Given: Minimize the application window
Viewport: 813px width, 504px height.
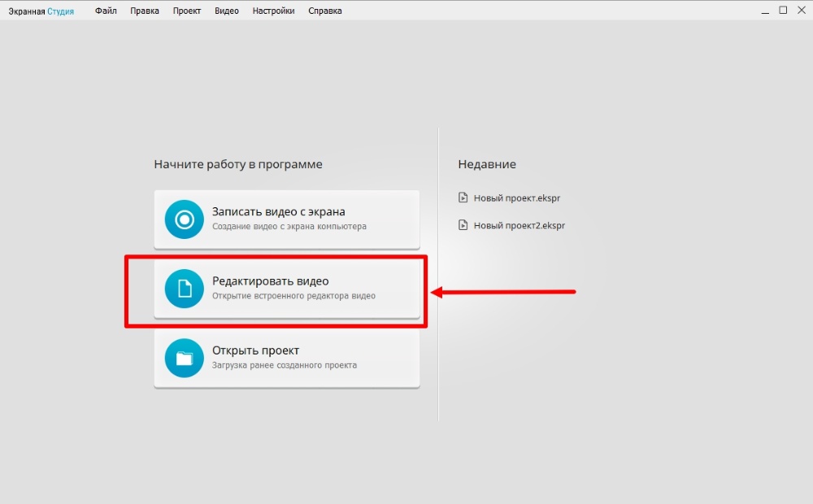Looking at the screenshot, I should point(765,11).
